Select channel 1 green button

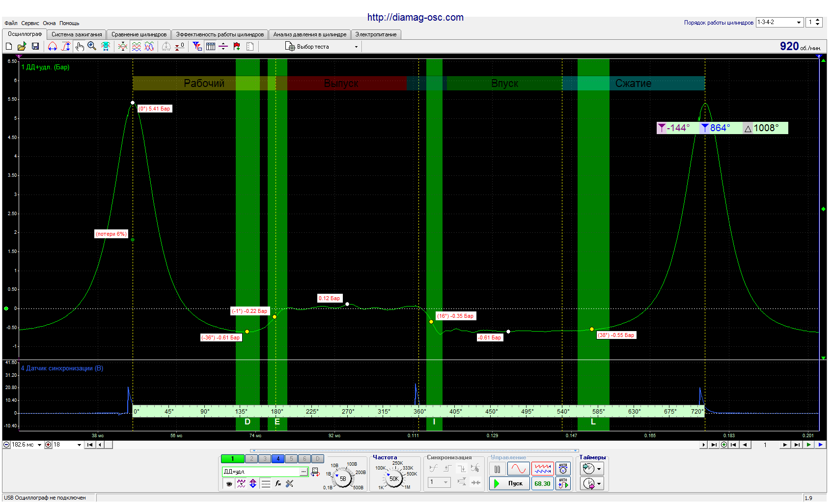click(232, 459)
